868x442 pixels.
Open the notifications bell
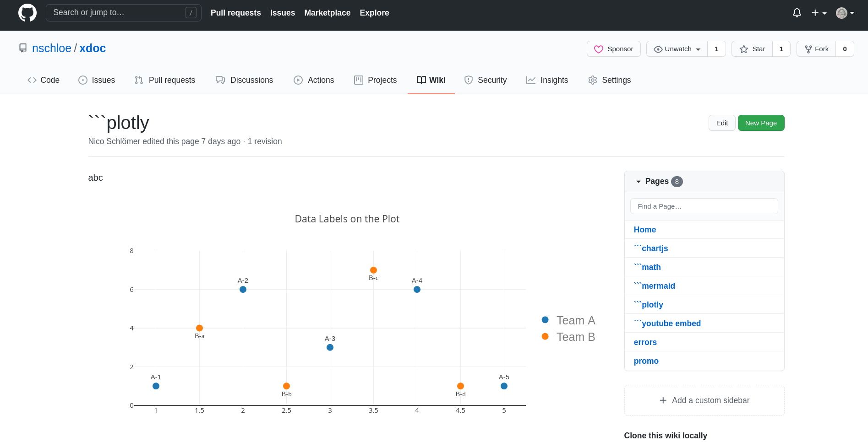pyautogui.click(x=797, y=13)
